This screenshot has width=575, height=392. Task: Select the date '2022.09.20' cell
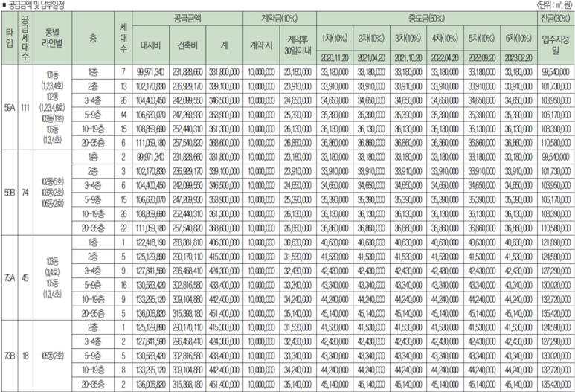[x=482, y=58]
